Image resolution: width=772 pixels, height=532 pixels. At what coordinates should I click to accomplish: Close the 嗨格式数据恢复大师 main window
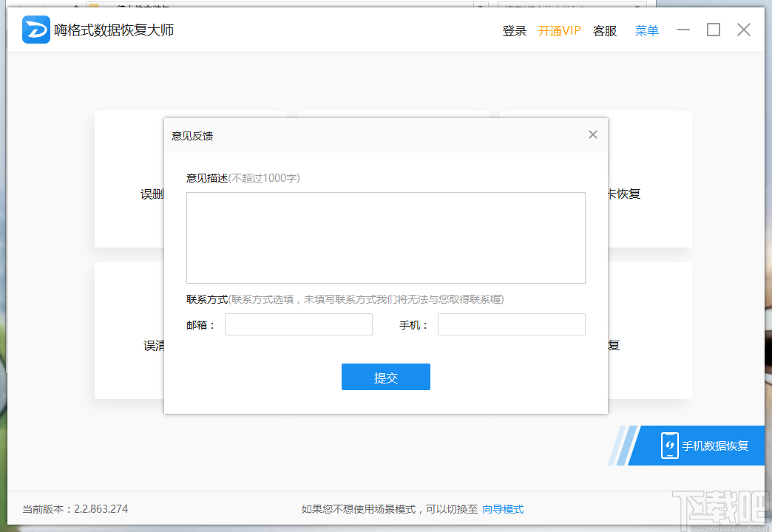pyautogui.click(x=744, y=30)
